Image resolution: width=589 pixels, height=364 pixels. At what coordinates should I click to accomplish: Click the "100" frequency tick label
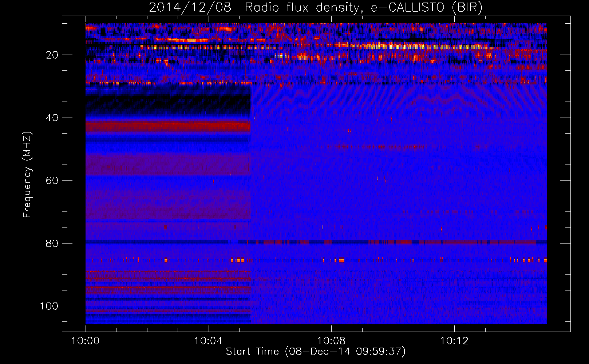click(49, 306)
